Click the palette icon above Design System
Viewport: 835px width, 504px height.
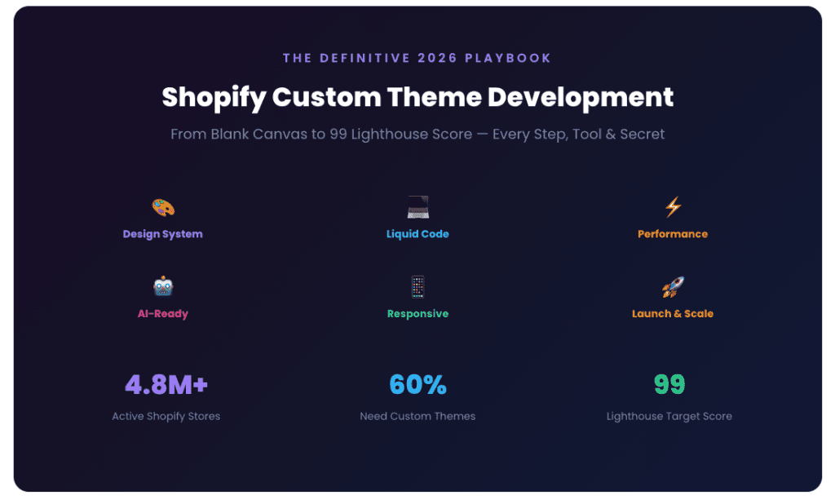coord(162,206)
